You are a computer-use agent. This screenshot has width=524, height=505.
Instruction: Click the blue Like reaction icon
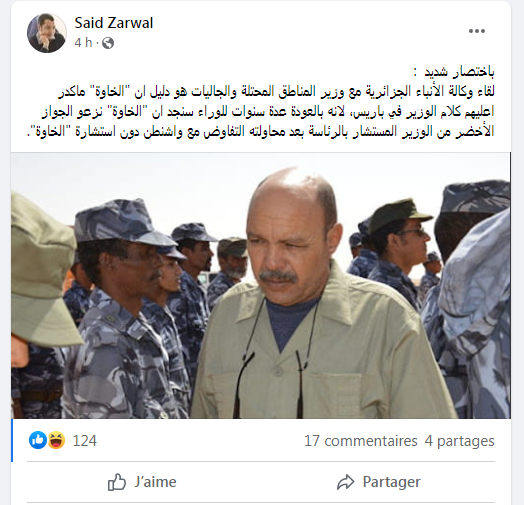click(x=38, y=440)
